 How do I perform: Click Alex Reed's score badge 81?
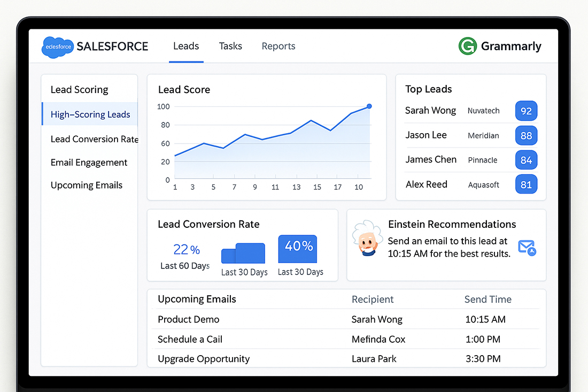coord(526,185)
